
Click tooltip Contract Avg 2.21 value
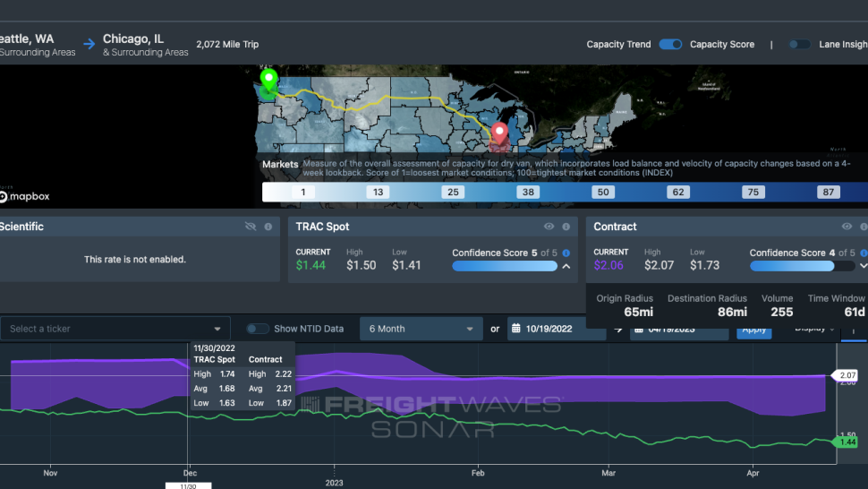(x=284, y=389)
